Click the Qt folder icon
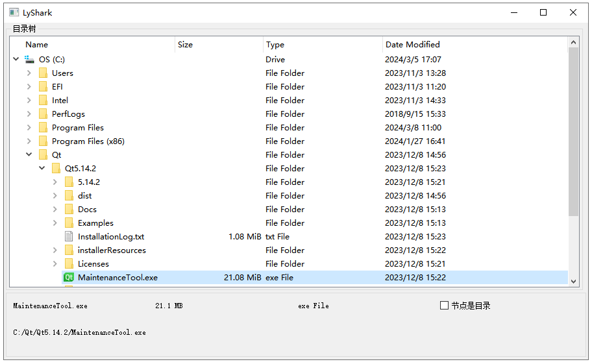 click(43, 154)
